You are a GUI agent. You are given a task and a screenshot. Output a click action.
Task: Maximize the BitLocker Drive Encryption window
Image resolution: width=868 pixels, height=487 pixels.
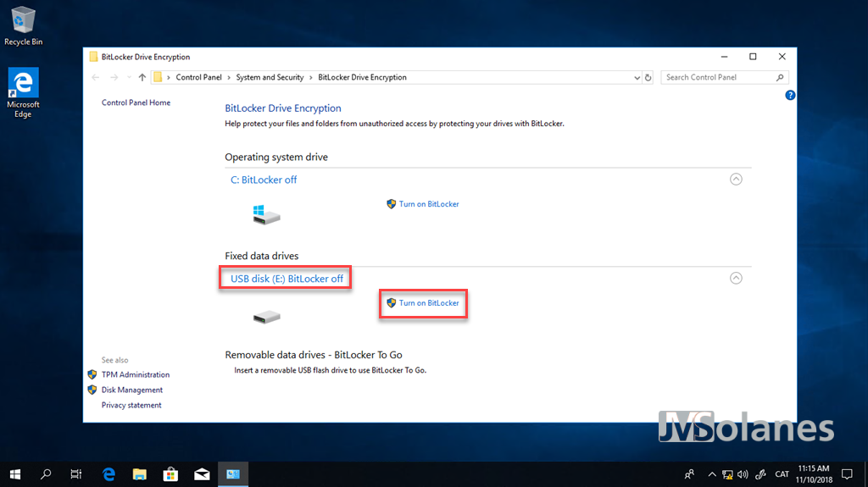coord(753,57)
